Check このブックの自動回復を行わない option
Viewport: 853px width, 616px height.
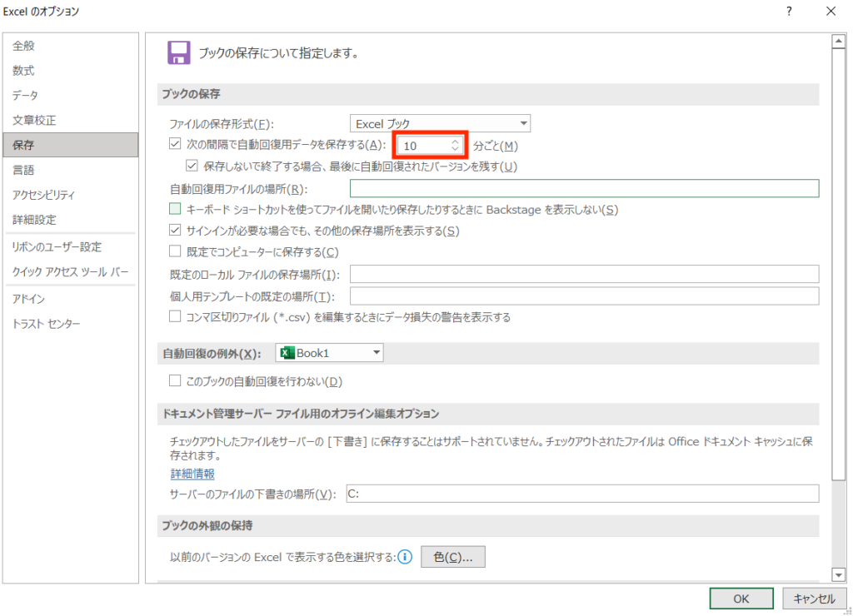pos(175,381)
